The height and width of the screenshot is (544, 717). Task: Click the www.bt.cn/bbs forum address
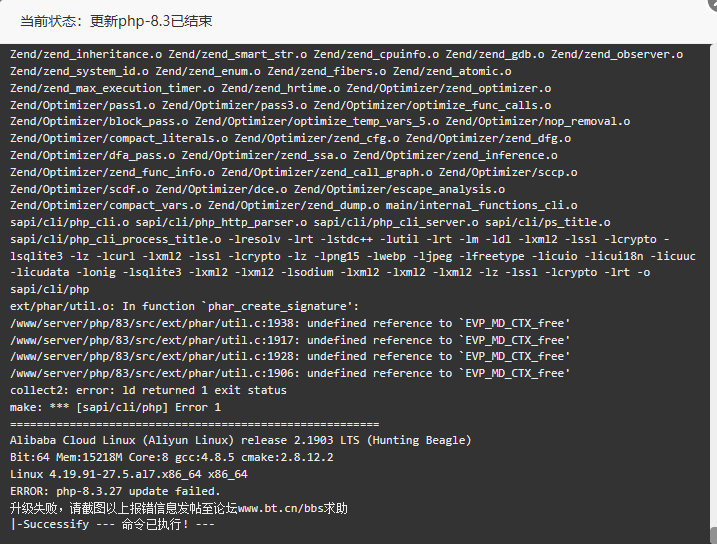point(292,508)
